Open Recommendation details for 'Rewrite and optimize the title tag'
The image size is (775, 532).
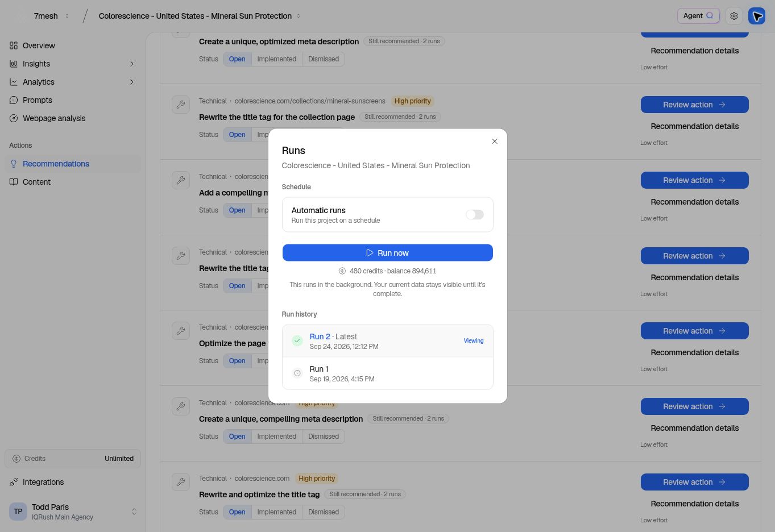pyautogui.click(x=695, y=504)
